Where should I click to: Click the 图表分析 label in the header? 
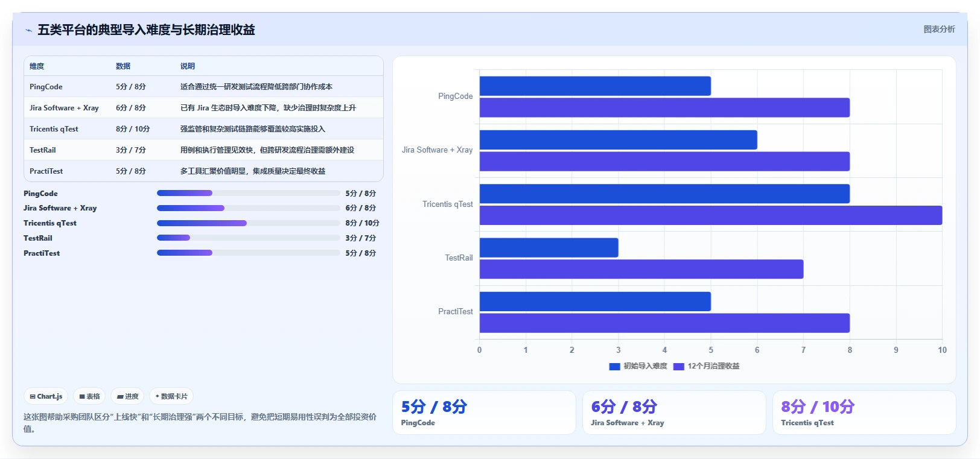[x=939, y=29]
